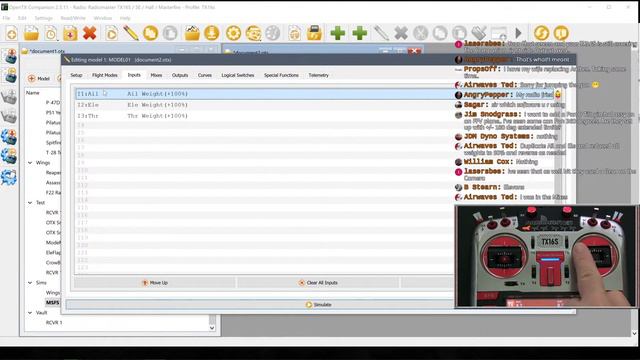Screen dimensions: 640x360
Task: Click model list scrollbar down arrow
Action: point(212,328)
